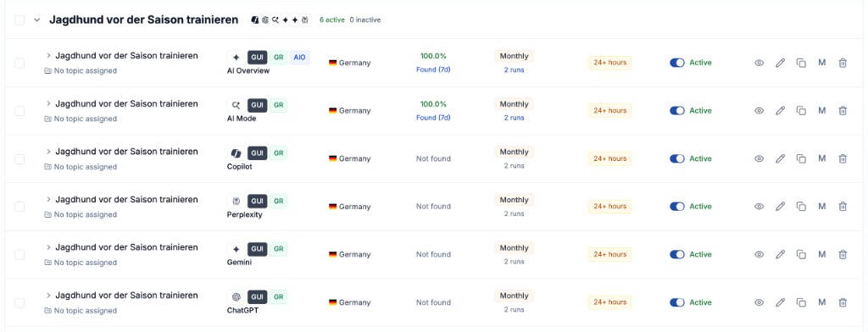The width and height of the screenshot is (868, 332).
Task: Open 2 runs link in AI Mode row
Action: pyautogui.click(x=514, y=118)
